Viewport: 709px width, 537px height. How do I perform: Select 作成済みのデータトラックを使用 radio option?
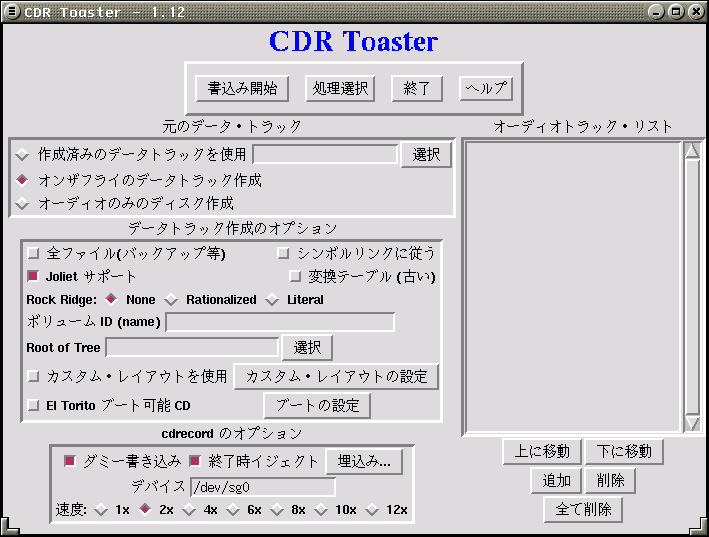(x=24, y=154)
